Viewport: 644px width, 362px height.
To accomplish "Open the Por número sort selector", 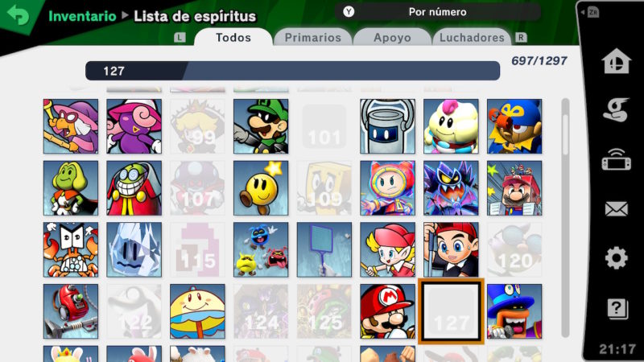I will coord(437,12).
